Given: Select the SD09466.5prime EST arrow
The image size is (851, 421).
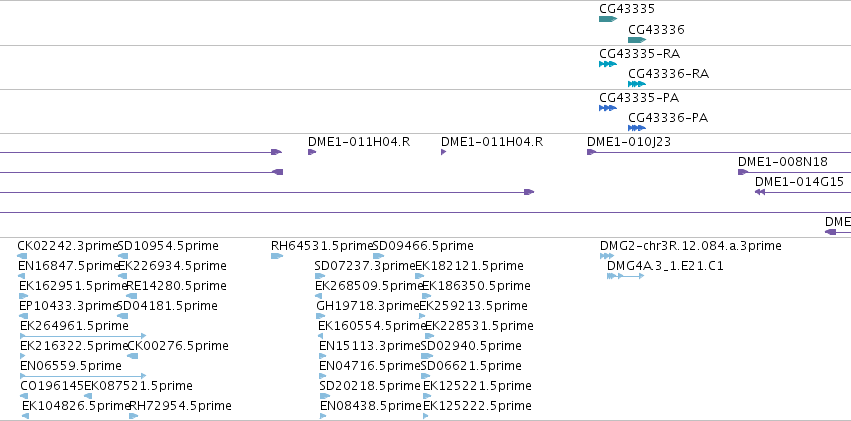Looking at the screenshot, I should [x=378, y=256].
